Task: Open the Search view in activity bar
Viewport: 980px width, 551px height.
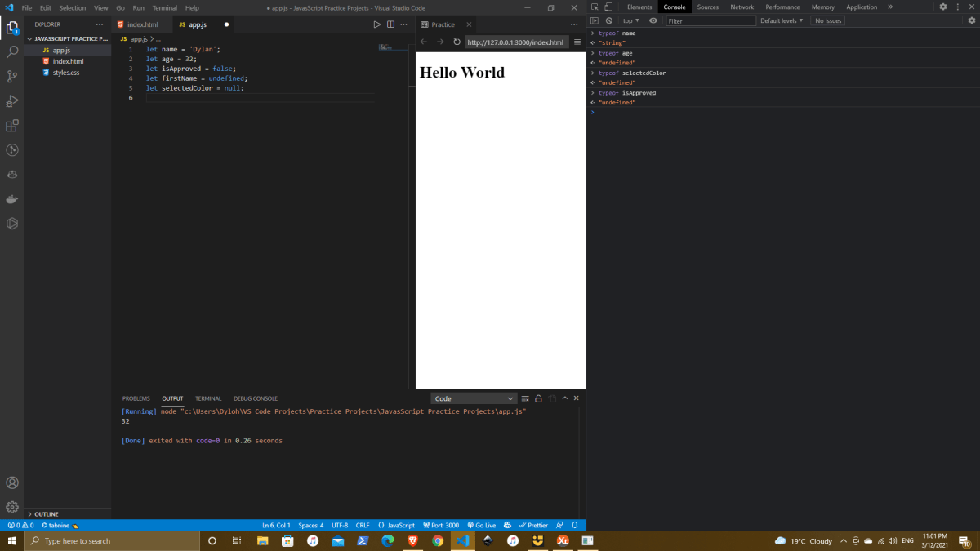Action: coord(12,51)
